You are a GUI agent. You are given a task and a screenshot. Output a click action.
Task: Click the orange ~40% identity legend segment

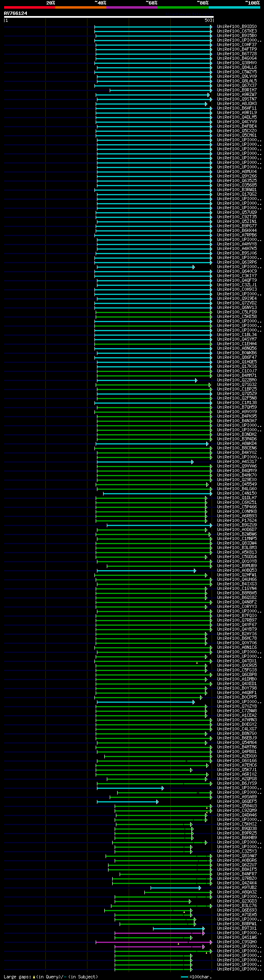(x=81, y=7)
